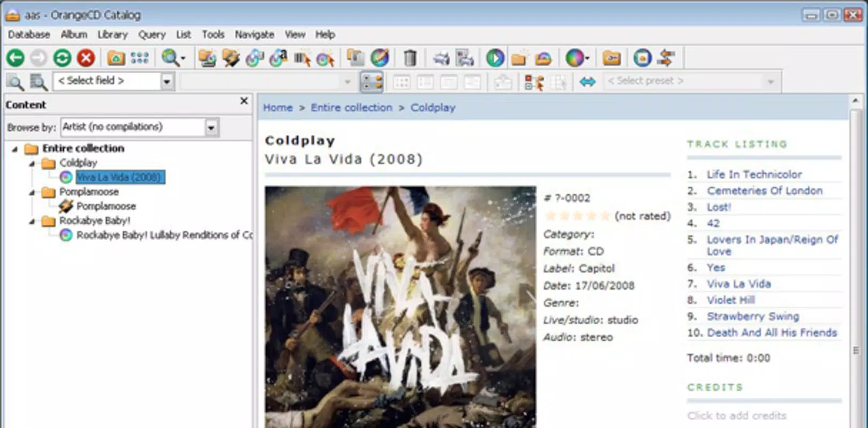
Task: Click the scroll up arrow of album view
Action: (856, 101)
